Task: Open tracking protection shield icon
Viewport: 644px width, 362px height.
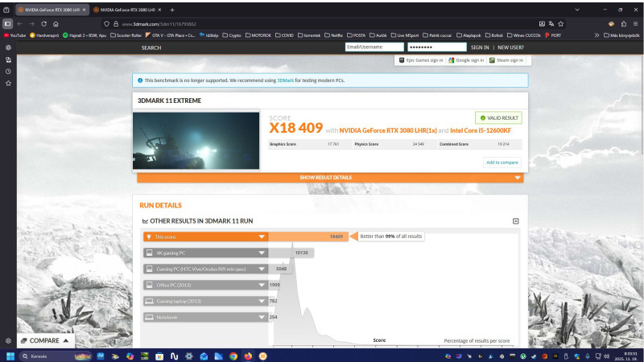Action: 106,24
